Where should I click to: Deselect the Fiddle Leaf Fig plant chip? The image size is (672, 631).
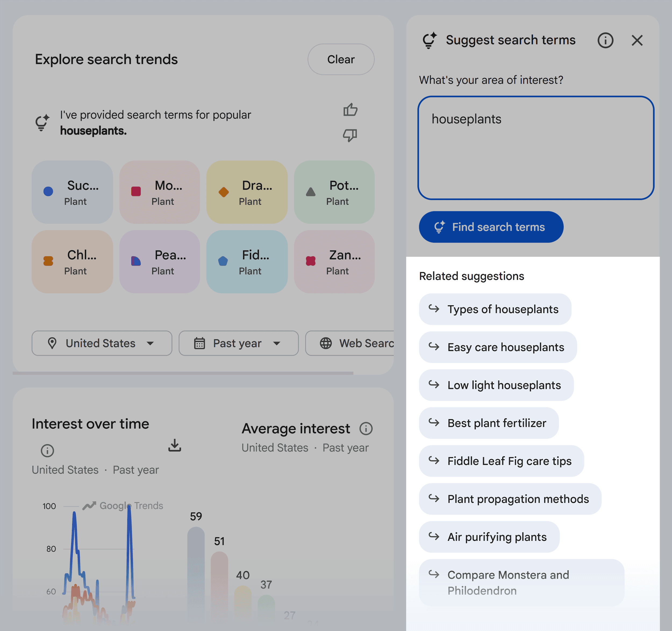(247, 262)
